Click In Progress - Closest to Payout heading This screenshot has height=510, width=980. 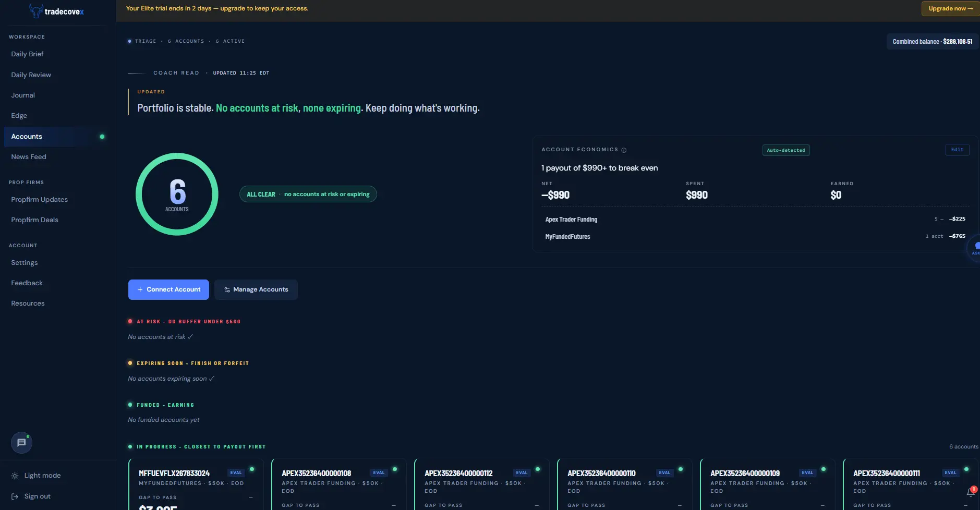click(201, 447)
